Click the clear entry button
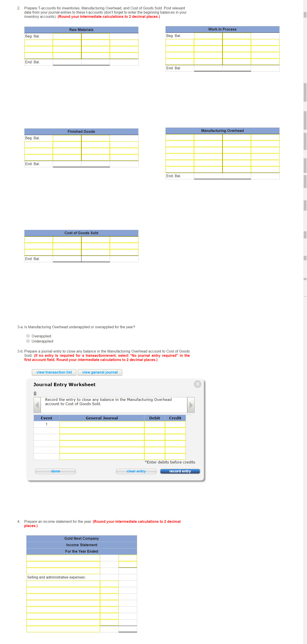Screen dimensions: 307x644 coord(136,471)
